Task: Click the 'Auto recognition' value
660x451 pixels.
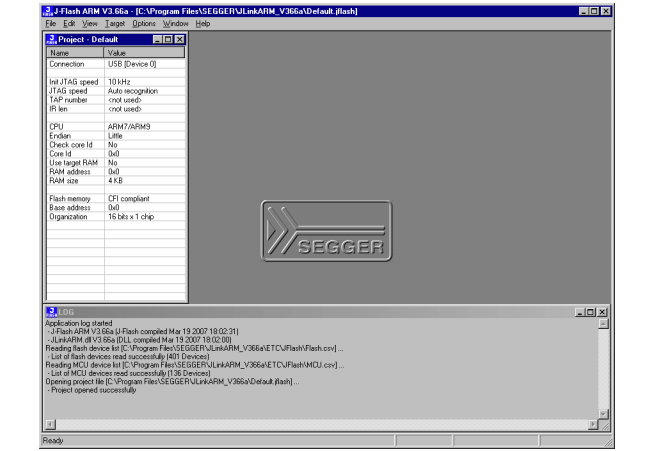Action: [133, 91]
